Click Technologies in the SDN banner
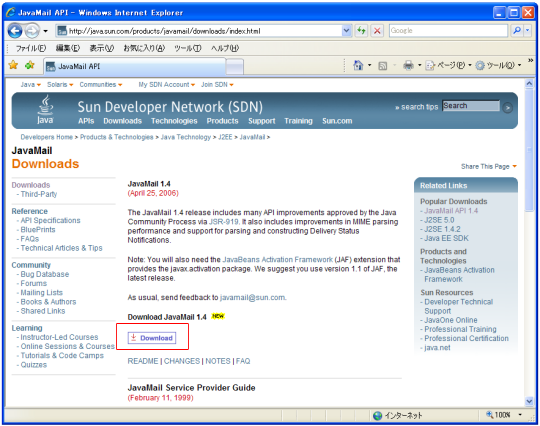The image size is (540, 426). click(x=174, y=121)
